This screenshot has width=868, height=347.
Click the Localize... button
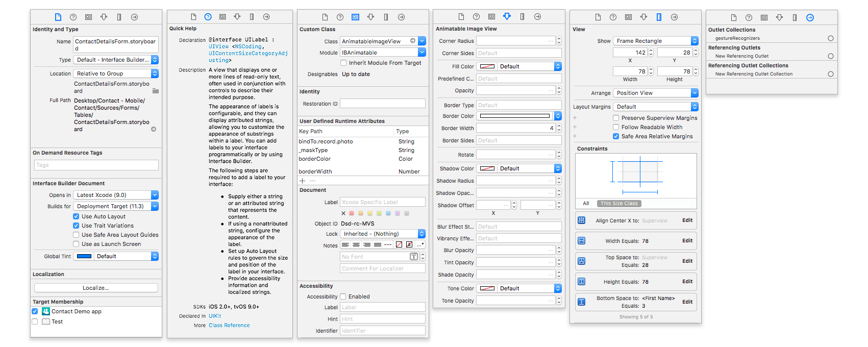coord(96,288)
